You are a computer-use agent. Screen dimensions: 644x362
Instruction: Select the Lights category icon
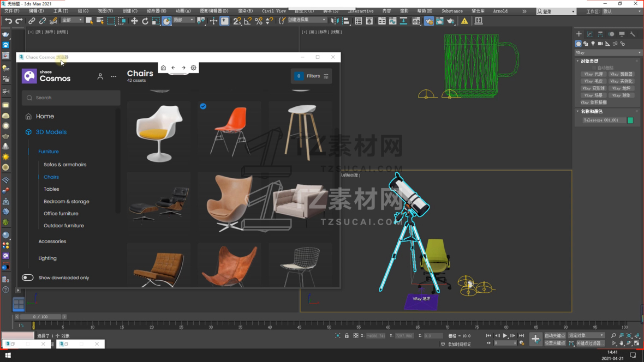[x=593, y=44]
